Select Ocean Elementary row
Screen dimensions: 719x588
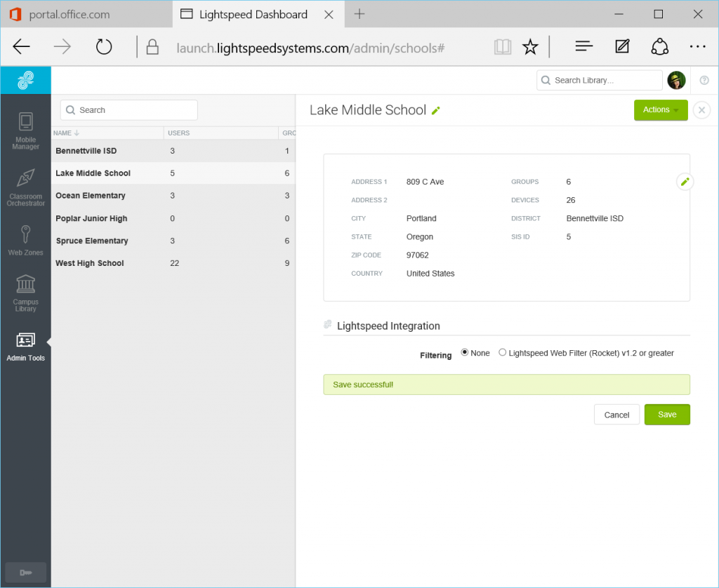click(x=173, y=196)
